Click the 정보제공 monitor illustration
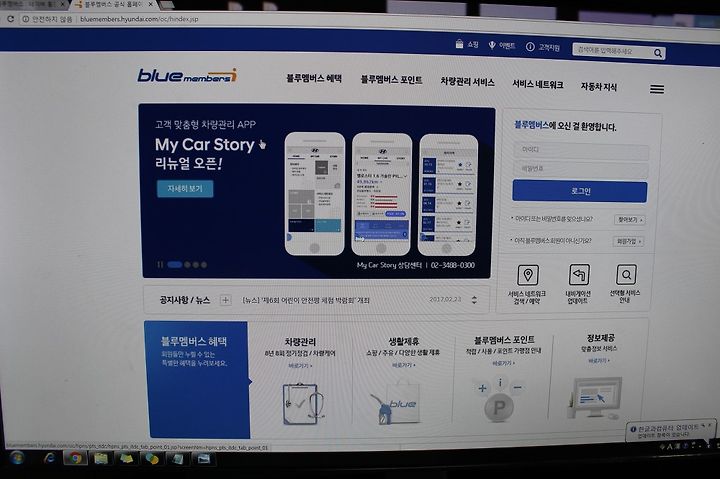This screenshot has height=479, width=720. click(595, 397)
